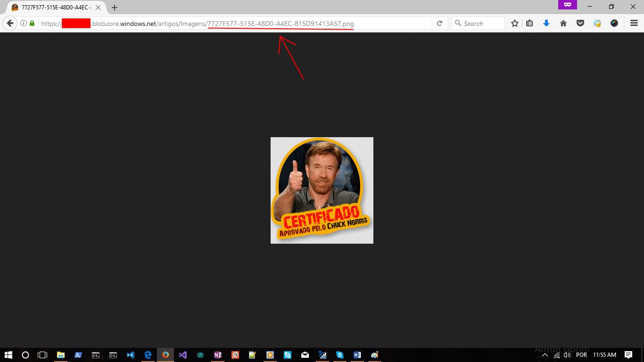Image resolution: width=644 pixels, height=362 pixels.
Task: Open Microsoft Word from the taskbar
Action: tap(357, 355)
